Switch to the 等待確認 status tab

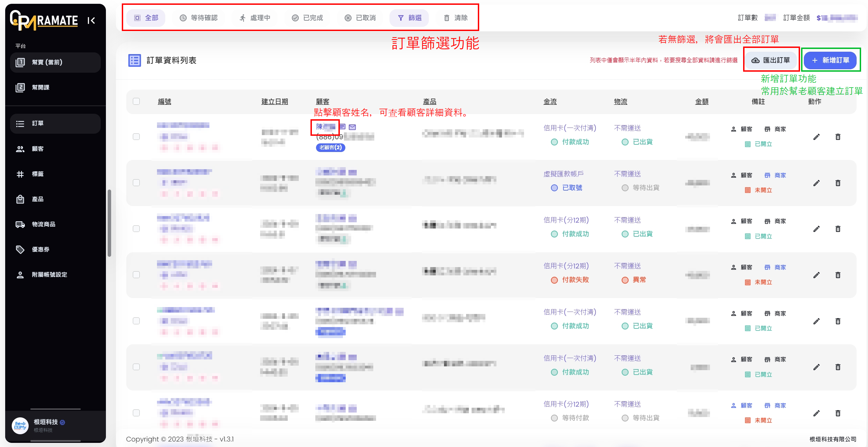click(x=199, y=18)
